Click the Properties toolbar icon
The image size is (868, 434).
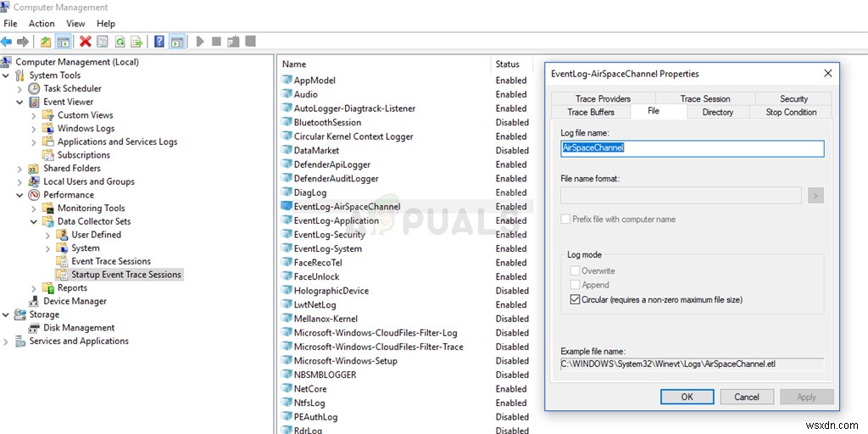coord(103,42)
